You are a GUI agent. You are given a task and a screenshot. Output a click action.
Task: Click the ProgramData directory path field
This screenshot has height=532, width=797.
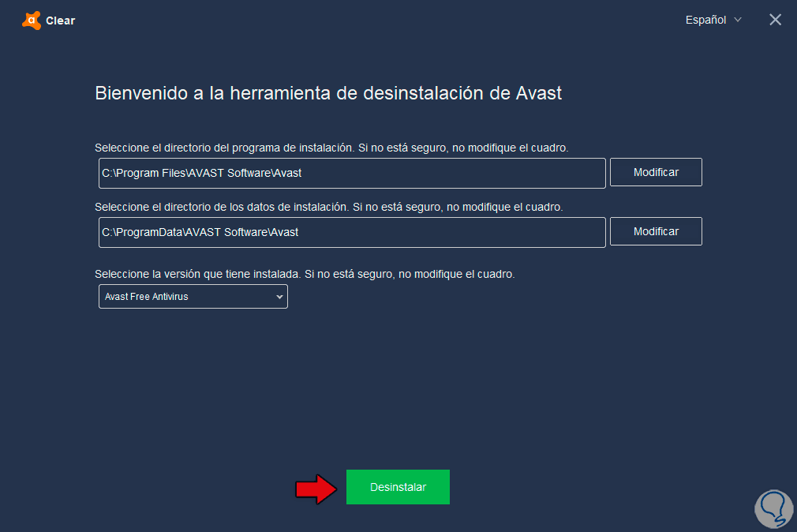(352, 232)
